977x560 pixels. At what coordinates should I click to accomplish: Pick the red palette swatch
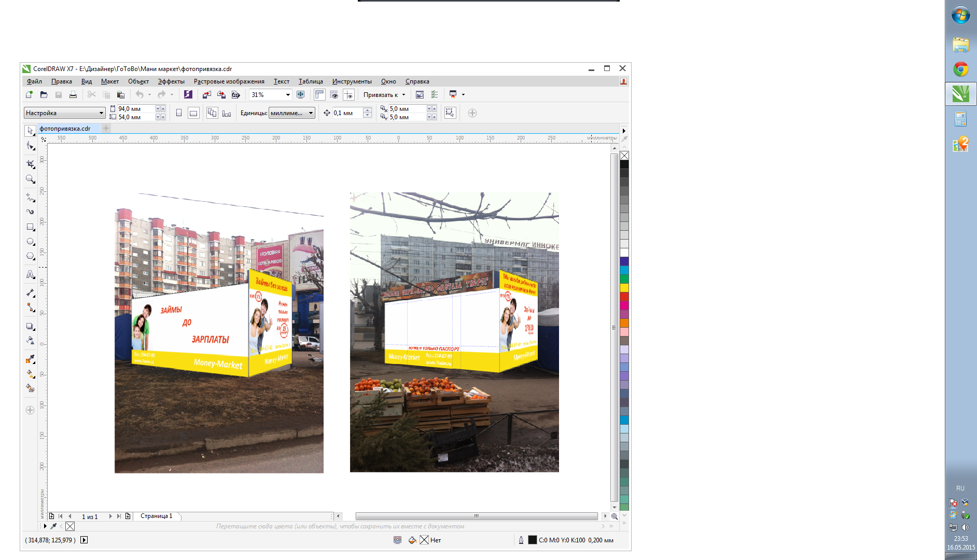(624, 296)
